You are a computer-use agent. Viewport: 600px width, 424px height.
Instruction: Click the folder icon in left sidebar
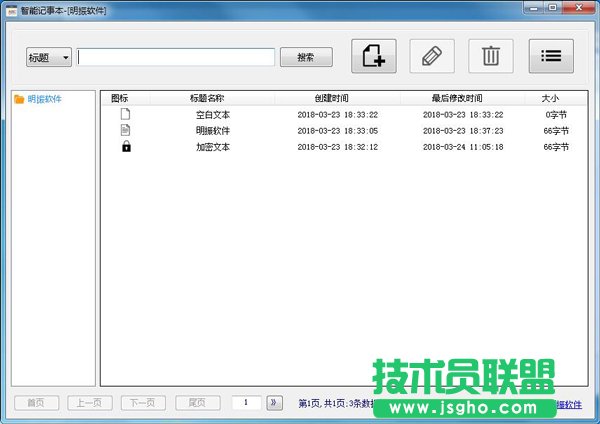tap(19, 100)
